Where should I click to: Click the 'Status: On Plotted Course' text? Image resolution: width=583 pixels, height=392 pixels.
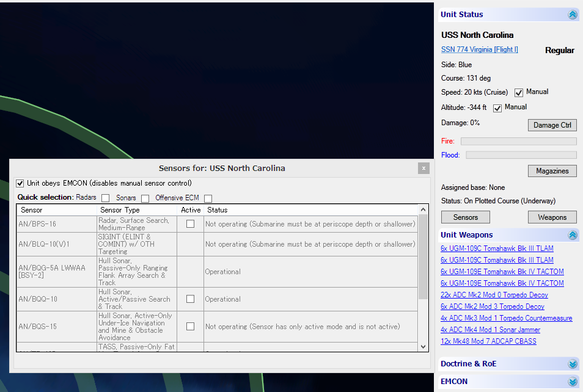pos(498,201)
